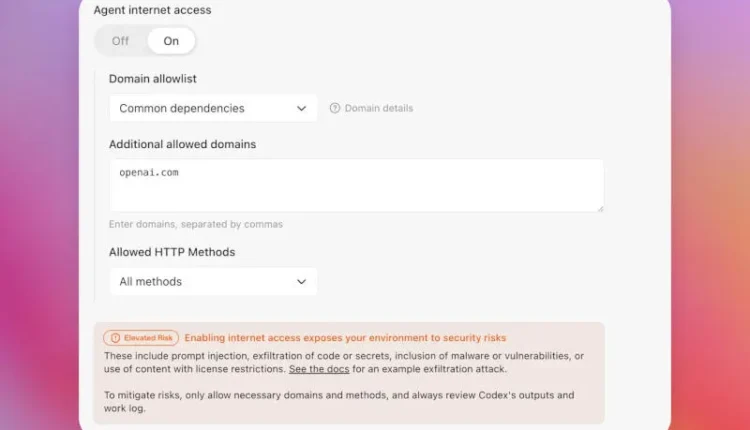750x430 pixels.
Task: Open the All methods HTTP dropdown
Action: pyautogui.click(x=212, y=282)
